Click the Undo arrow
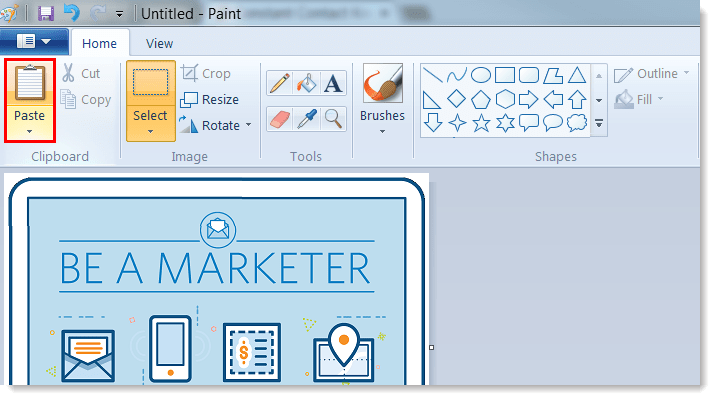 tap(71, 14)
